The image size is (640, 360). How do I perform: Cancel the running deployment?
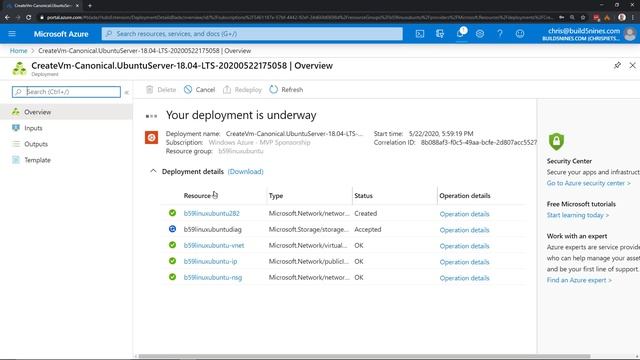pos(199,90)
